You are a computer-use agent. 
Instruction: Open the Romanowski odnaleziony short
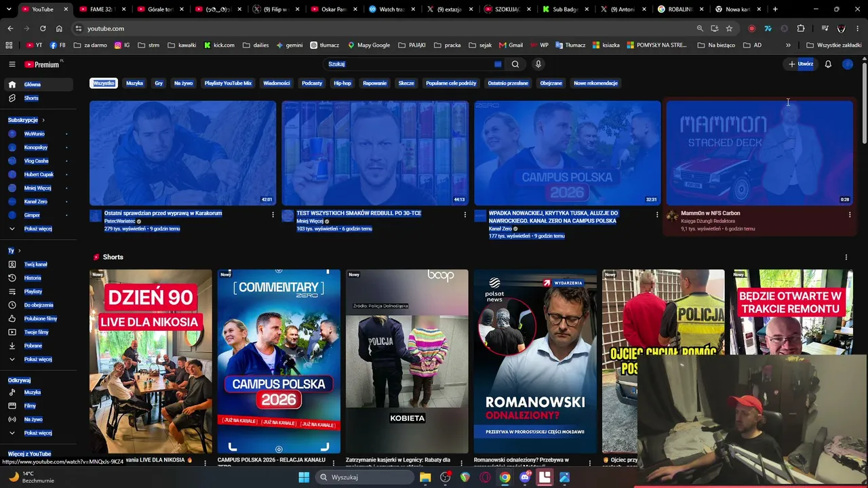[535, 362]
